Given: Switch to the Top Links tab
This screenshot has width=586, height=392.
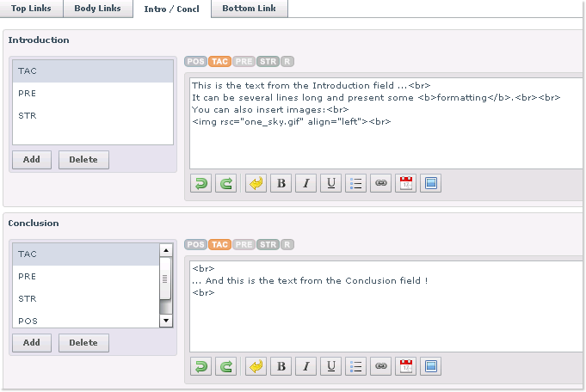Looking at the screenshot, I should [30, 9].
